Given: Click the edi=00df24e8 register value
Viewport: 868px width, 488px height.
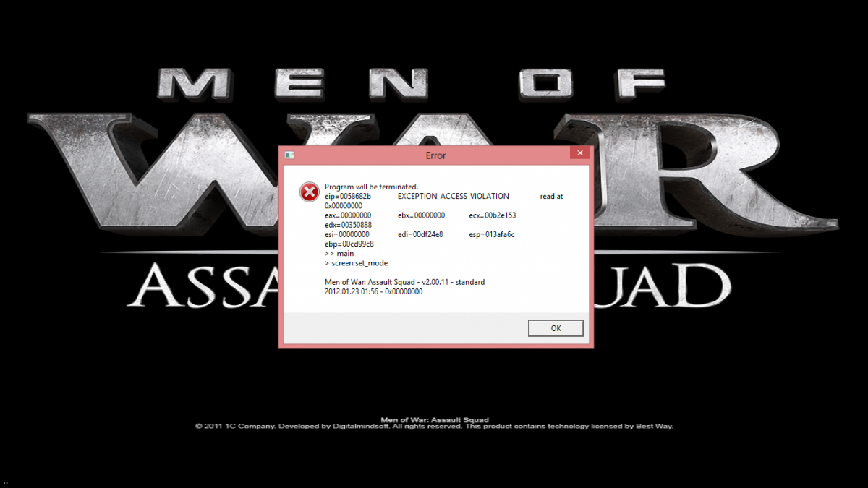Looking at the screenshot, I should coord(420,234).
